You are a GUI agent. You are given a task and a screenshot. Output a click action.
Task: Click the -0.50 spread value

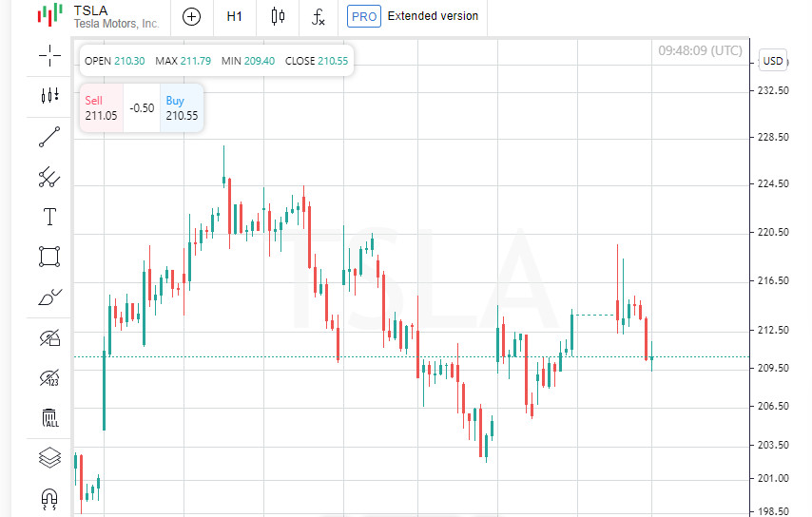(142, 108)
